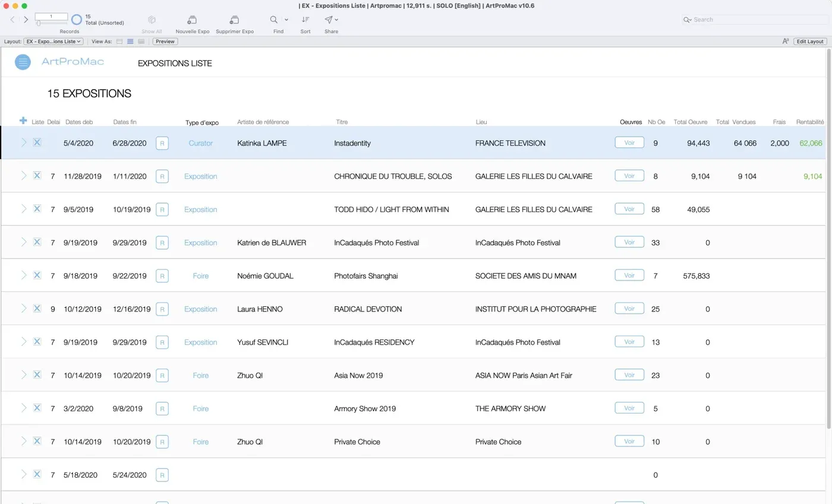Uncheck Liste box for Photofairs Shanghai
The image size is (832, 504).
pyautogui.click(x=37, y=275)
